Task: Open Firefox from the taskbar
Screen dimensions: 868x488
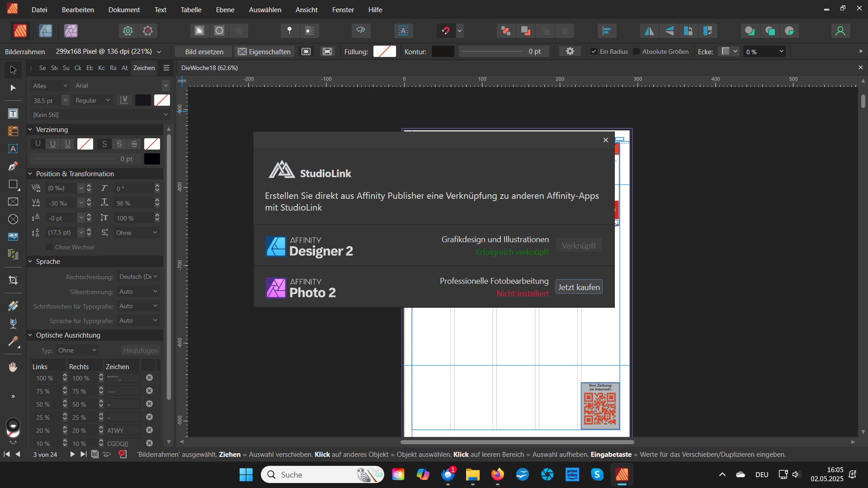Action: point(498,474)
